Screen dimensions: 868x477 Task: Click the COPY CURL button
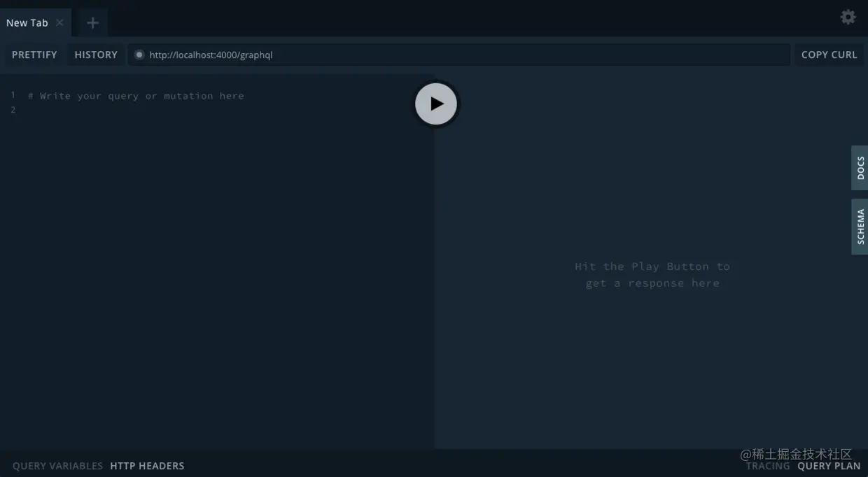829,55
